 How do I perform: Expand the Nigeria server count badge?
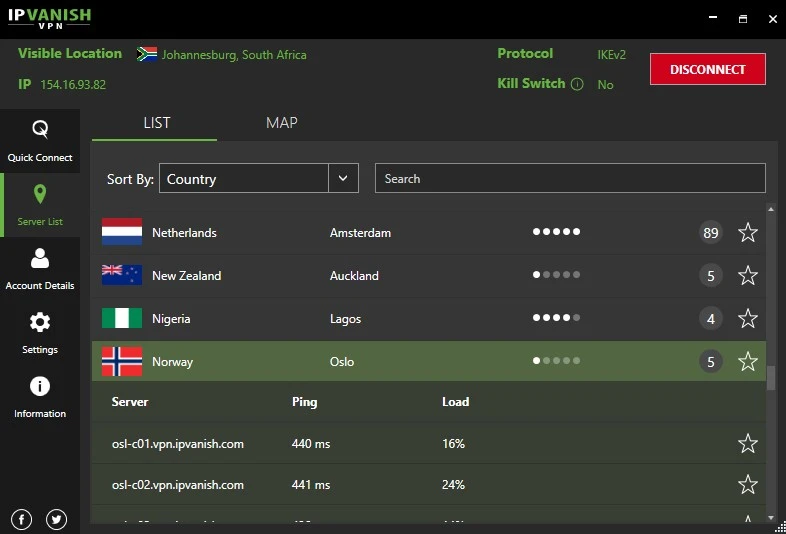710,319
